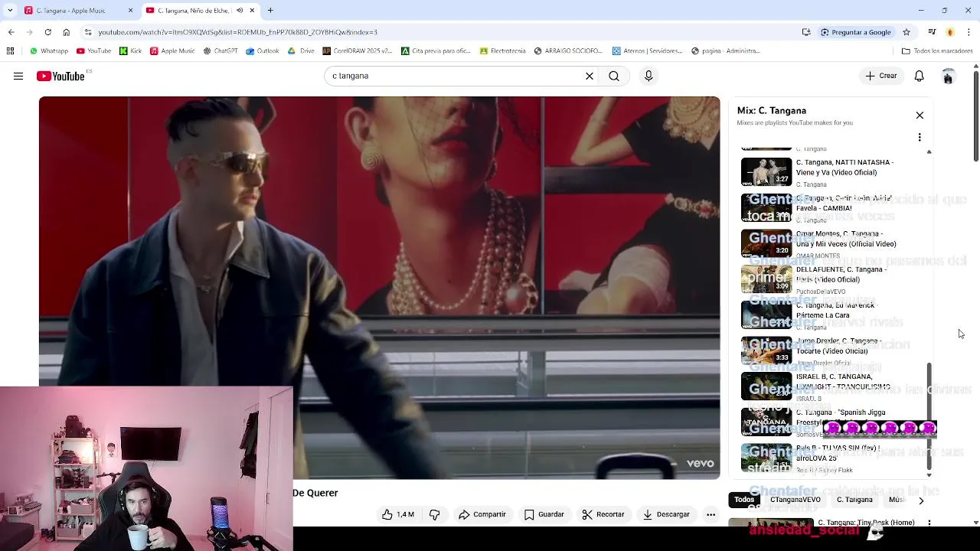Run search with magnifier button
Viewport: 980px width, 551px height.
click(614, 76)
